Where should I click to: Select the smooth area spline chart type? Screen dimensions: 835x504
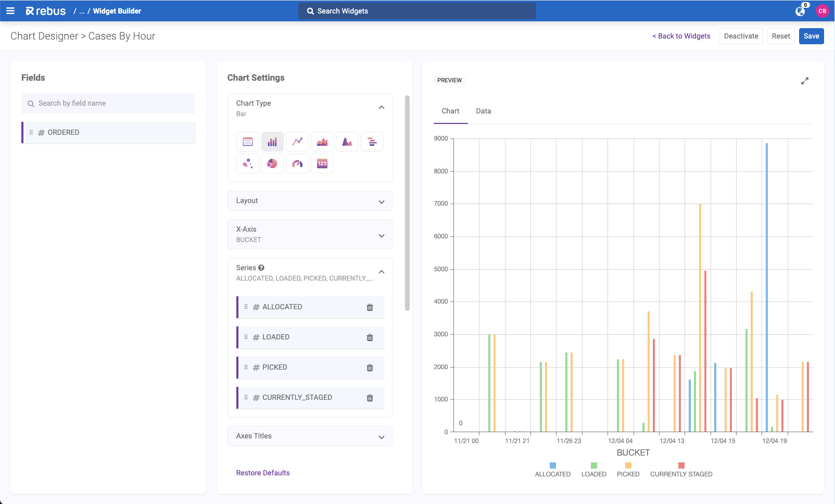click(x=347, y=142)
